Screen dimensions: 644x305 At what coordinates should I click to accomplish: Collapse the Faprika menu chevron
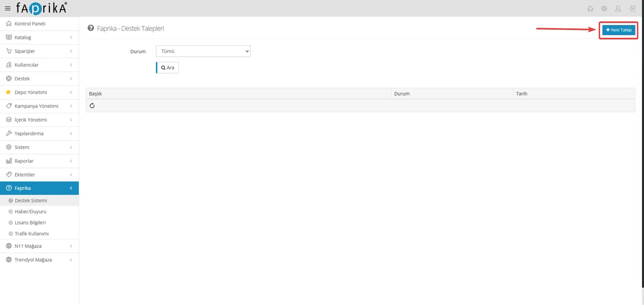pyautogui.click(x=71, y=188)
